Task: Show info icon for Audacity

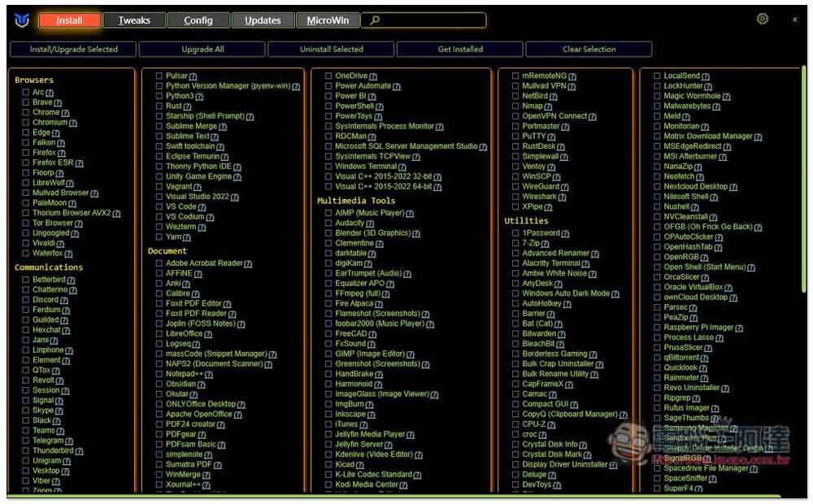Action: pyautogui.click(x=370, y=224)
